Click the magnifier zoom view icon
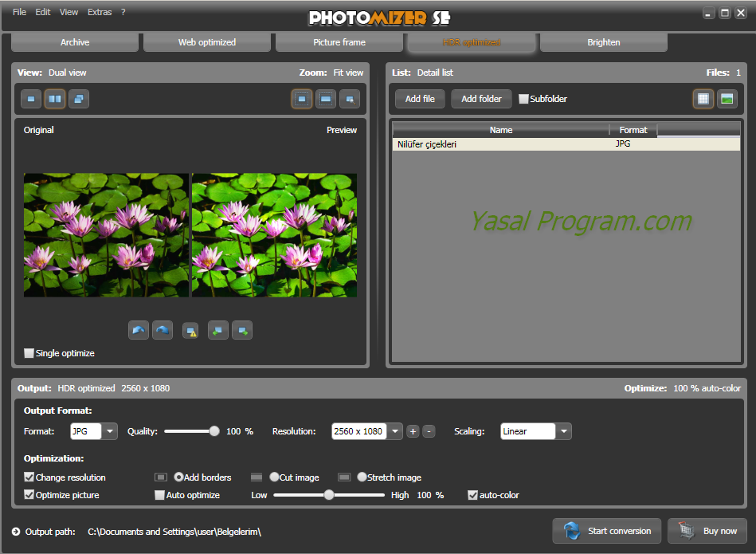756x554 pixels. pyautogui.click(x=349, y=99)
